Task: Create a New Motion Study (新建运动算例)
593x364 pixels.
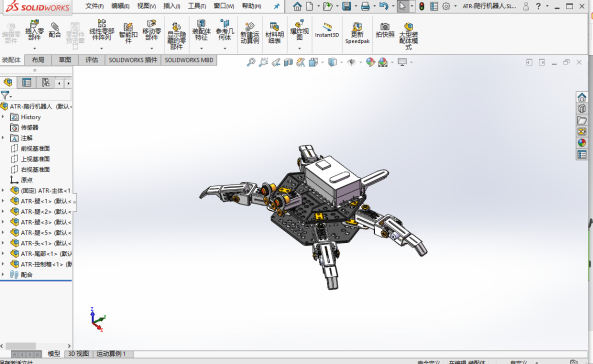Action: click(x=250, y=33)
